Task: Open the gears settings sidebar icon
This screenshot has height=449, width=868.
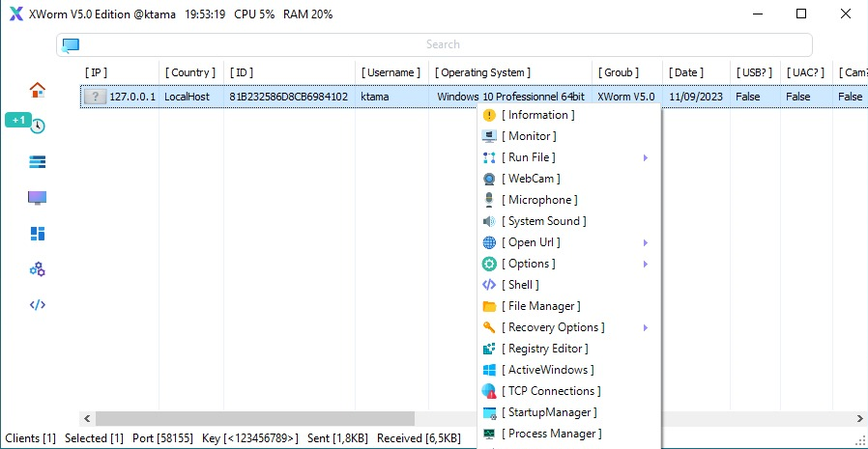Action: (37, 269)
